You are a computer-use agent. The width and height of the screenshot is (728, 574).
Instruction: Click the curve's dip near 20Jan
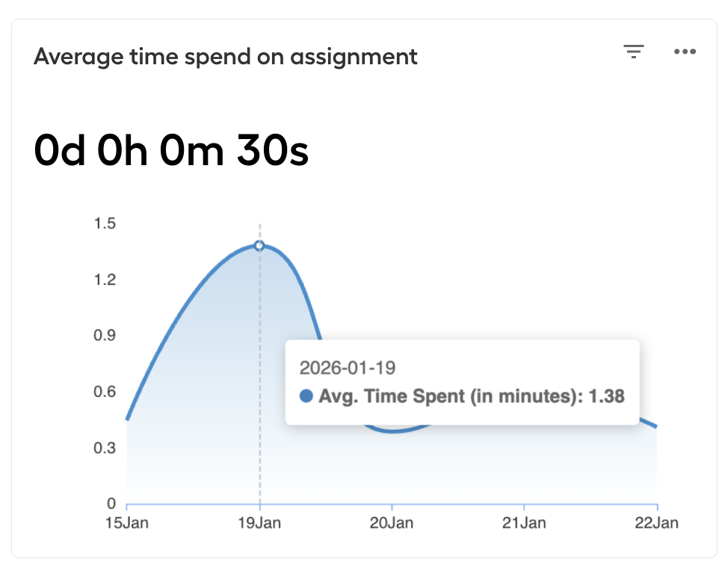click(393, 431)
